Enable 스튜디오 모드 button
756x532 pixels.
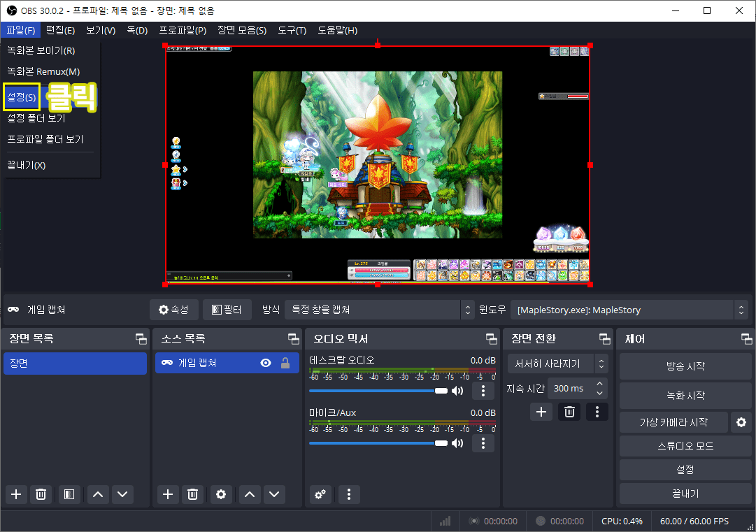(685, 446)
